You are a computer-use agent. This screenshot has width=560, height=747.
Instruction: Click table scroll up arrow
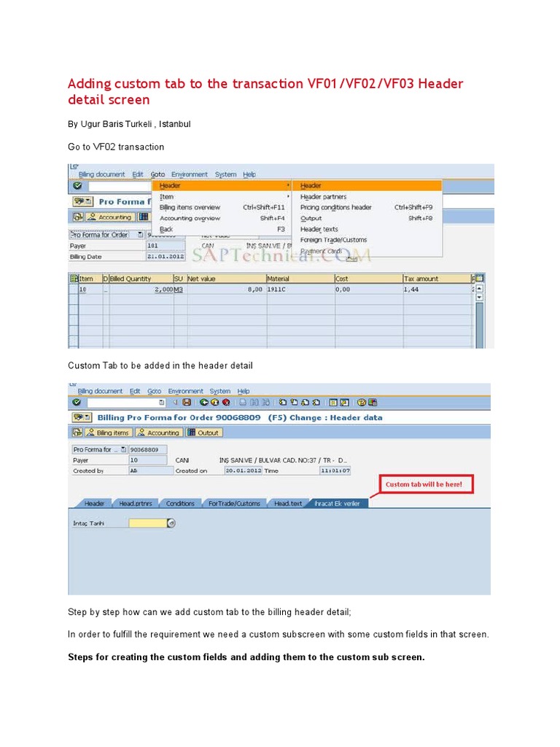pos(480,289)
